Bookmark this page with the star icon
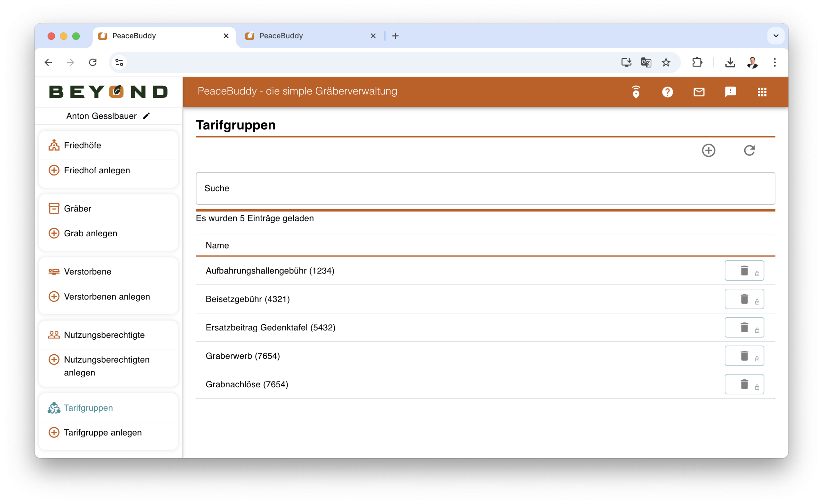This screenshot has width=823, height=504. point(666,62)
